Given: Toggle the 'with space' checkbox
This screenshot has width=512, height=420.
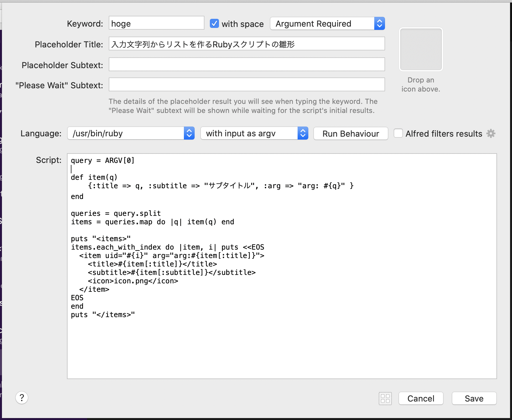Looking at the screenshot, I should [x=214, y=24].
